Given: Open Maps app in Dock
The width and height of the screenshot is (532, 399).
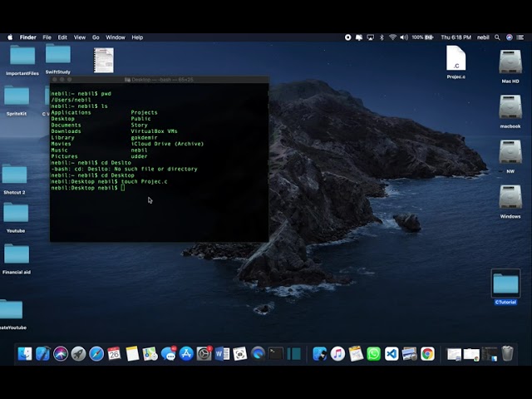Looking at the screenshot, I should (x=150, y=354).
